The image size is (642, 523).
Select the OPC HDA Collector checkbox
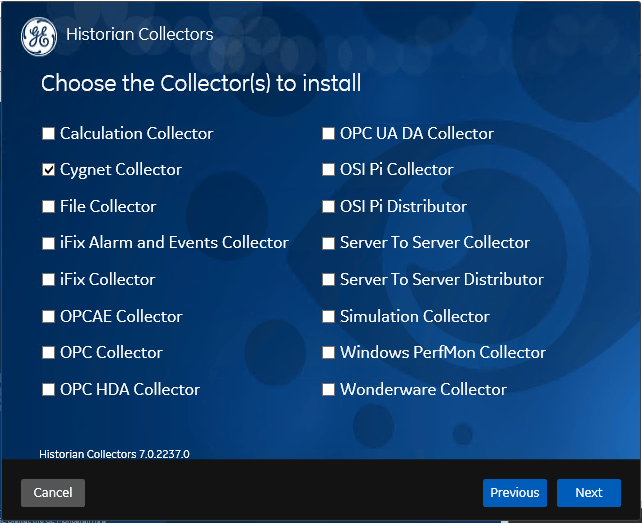(x=48, y=389)
